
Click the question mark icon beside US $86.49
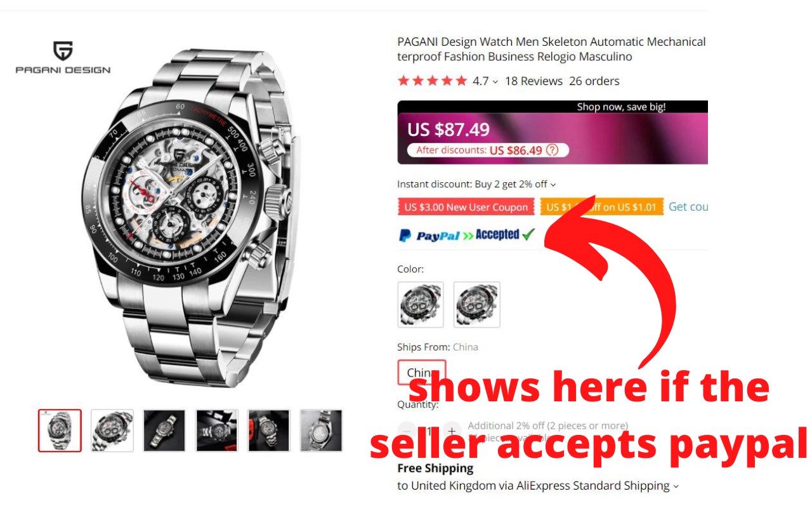pos(552,150)
